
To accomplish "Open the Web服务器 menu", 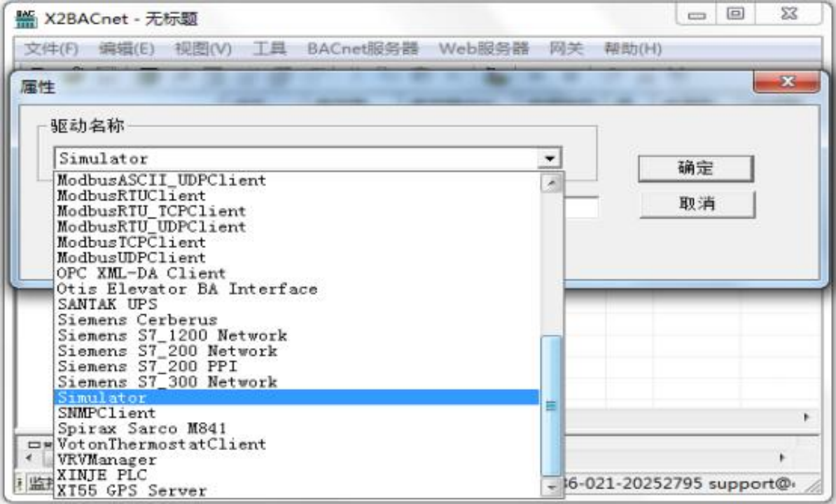I will [484, 49].
